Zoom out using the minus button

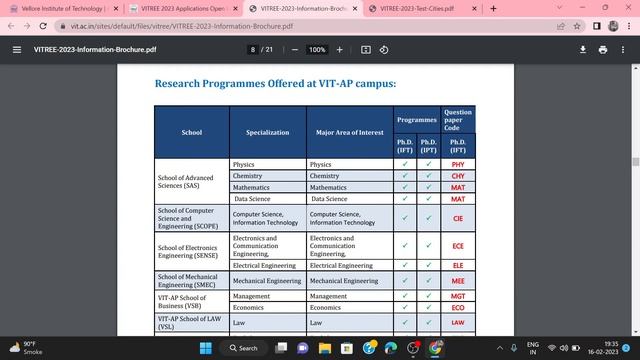pyautogui.click(x=295, y=50)
